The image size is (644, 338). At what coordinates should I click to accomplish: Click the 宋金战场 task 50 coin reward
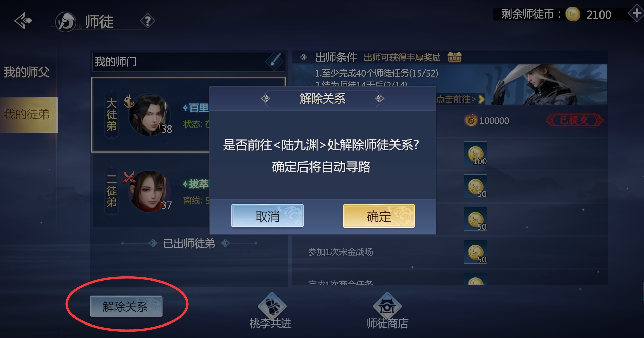tap(475, 252)
